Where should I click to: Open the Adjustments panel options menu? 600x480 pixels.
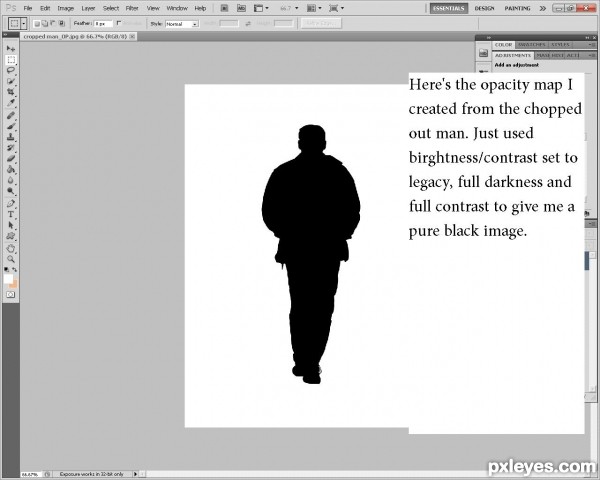click(592, 56)
